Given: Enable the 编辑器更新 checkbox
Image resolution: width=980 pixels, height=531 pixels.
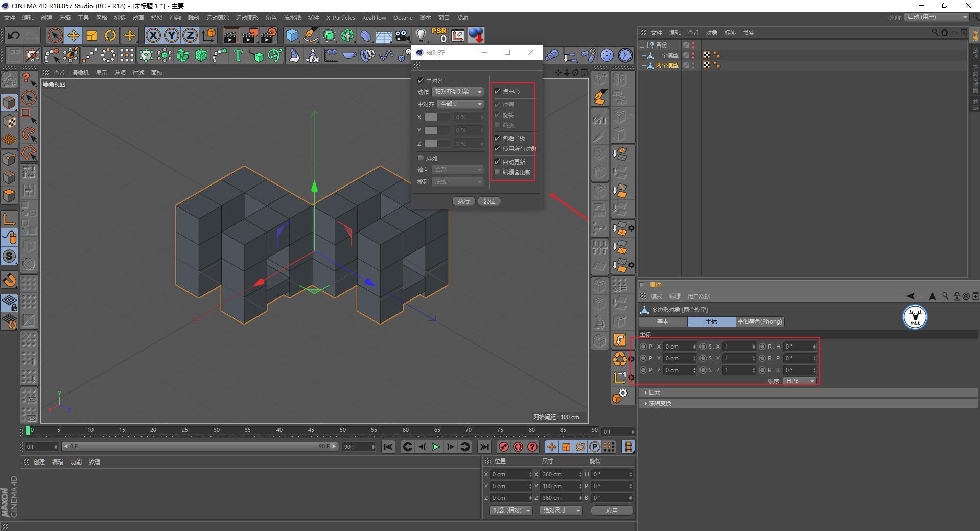Looking at the screenshot, I should pyautogui.click(x=498, y=172).
